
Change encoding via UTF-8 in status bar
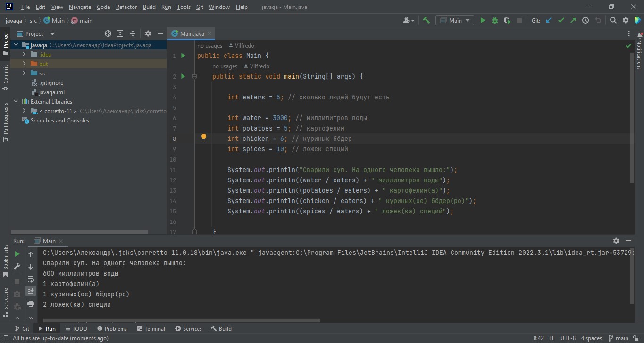point(568,338)
